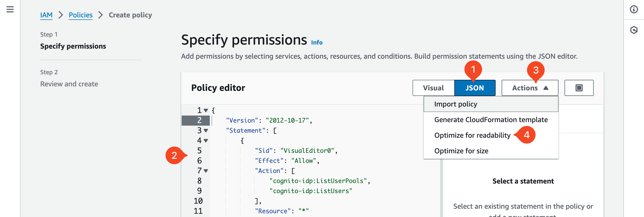Go to the IAM breadcrumb link
This screenshot has height=217, width=644.
click(x=46, y=15)
